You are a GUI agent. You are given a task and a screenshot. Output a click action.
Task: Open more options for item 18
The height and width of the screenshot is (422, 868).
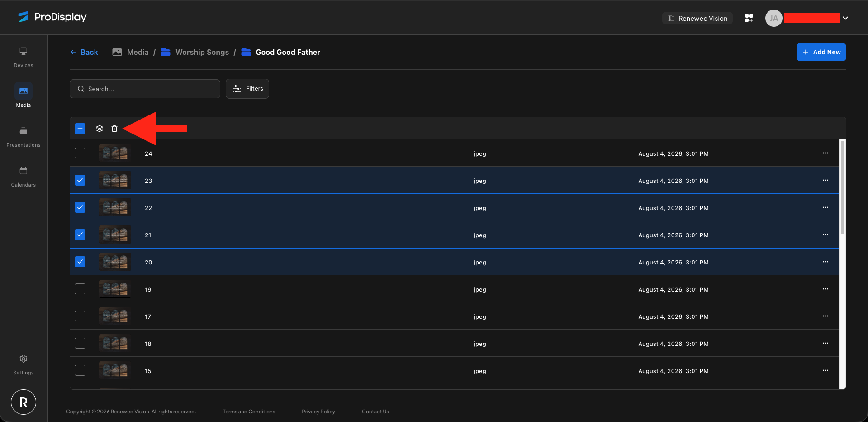825,343
